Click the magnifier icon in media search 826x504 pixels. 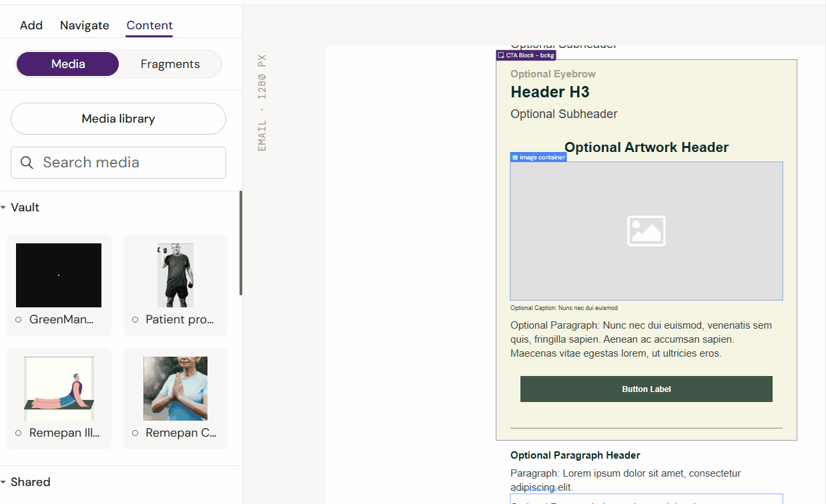click(x=27, y=163)
